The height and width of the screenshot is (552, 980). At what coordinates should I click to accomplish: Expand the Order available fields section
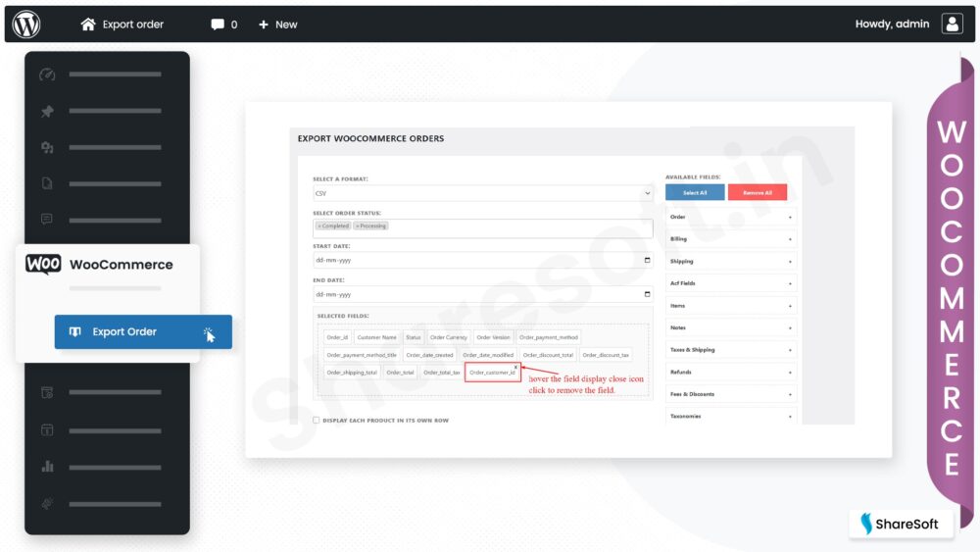[731, 217]
